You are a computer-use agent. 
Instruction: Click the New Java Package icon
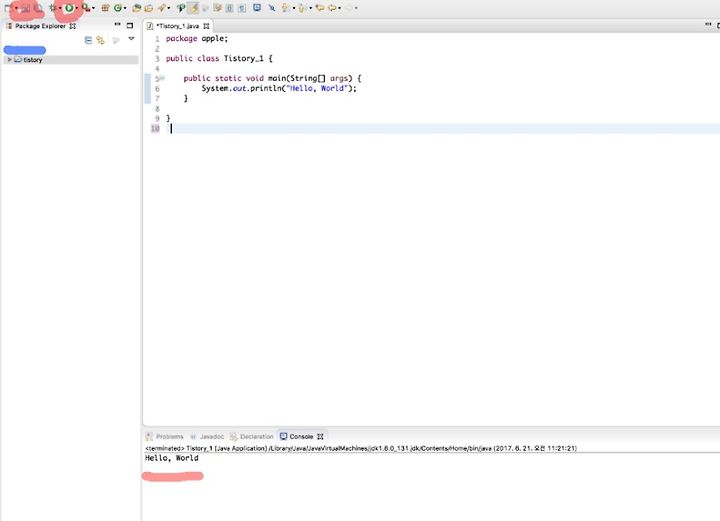pyautogui.click(x=105, y=8)
